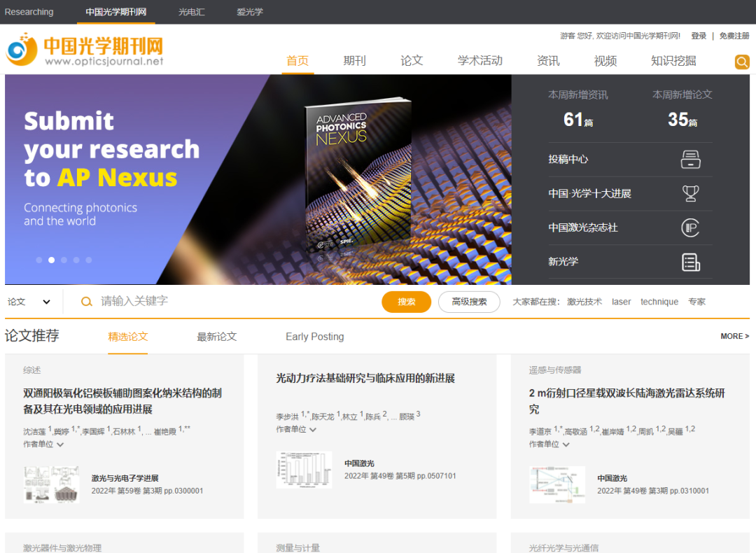Click the trending search term technique

(x=659, y=302)
